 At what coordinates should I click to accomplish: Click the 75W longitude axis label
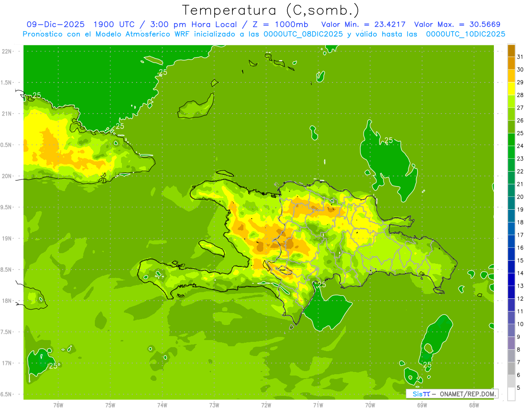[110, 405]
